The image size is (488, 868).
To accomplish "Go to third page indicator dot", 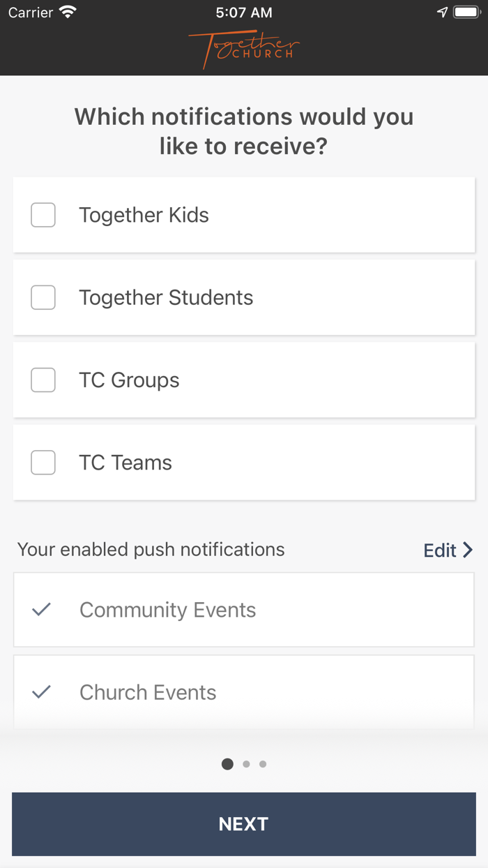I will [x=263, y=764].
